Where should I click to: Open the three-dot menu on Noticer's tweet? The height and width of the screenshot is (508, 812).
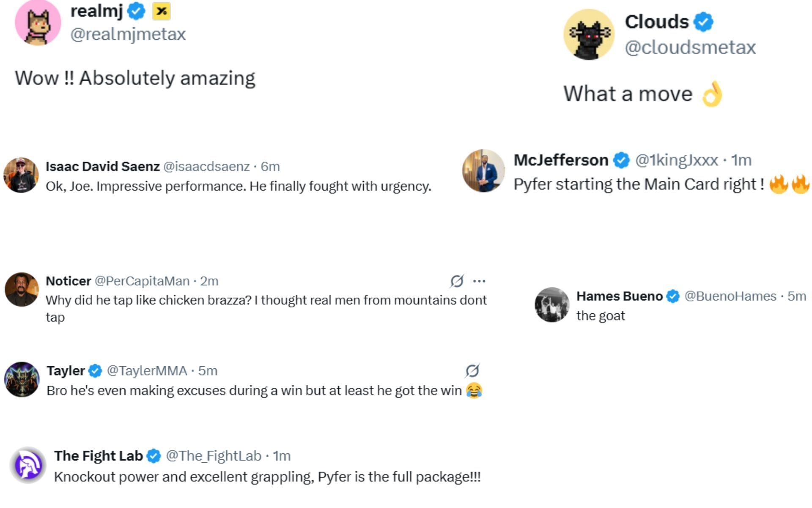click(x=479, y=281)
